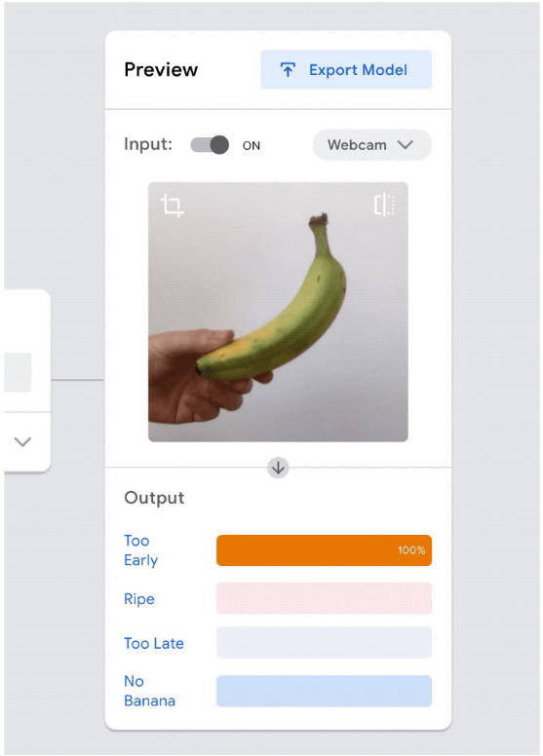Click the crop icon on webcam preview

point(172,206)
